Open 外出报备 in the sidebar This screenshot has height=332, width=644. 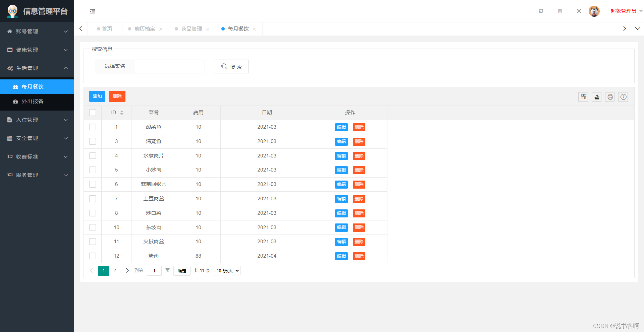[37, 102]
